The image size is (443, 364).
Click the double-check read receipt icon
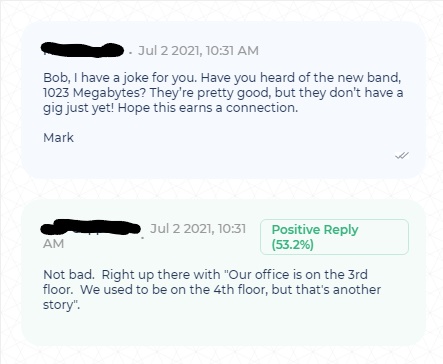coord(402,155)
